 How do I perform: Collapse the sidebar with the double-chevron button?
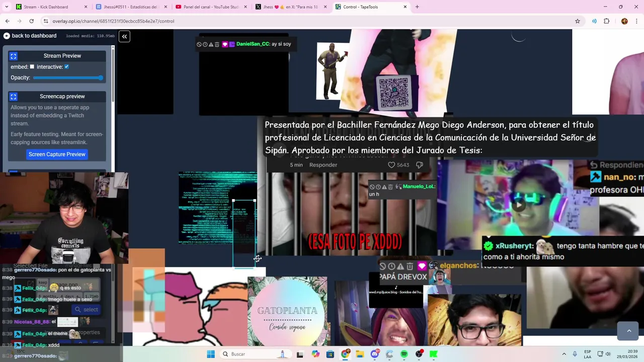[124, 36]
